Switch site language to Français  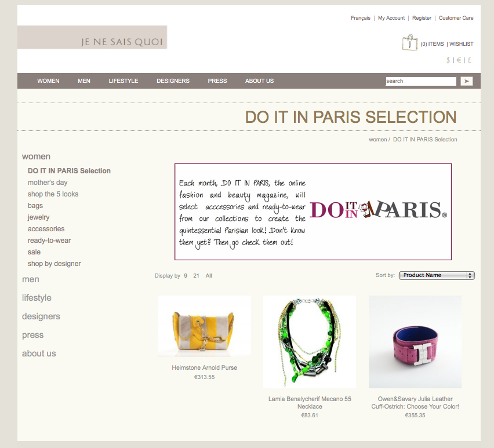point(361,18)
